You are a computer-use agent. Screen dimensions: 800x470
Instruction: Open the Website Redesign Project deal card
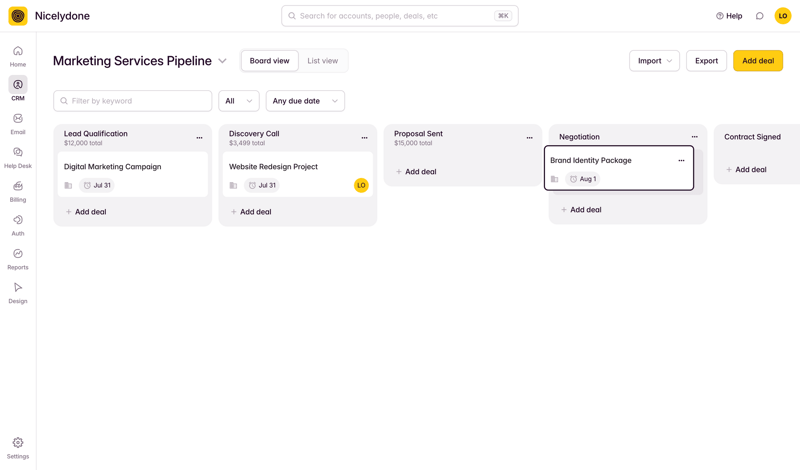tap(298, 175)
